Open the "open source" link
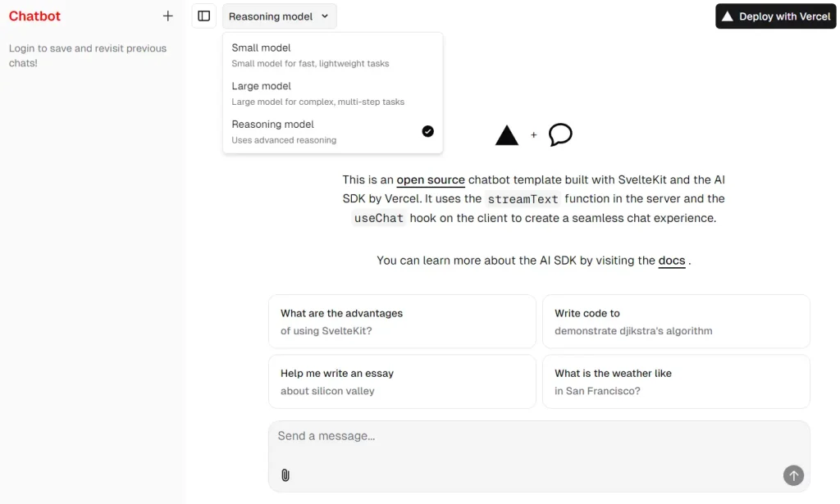Image resolution: width=840 pixels, height=504 pixels. click(431, 179)
